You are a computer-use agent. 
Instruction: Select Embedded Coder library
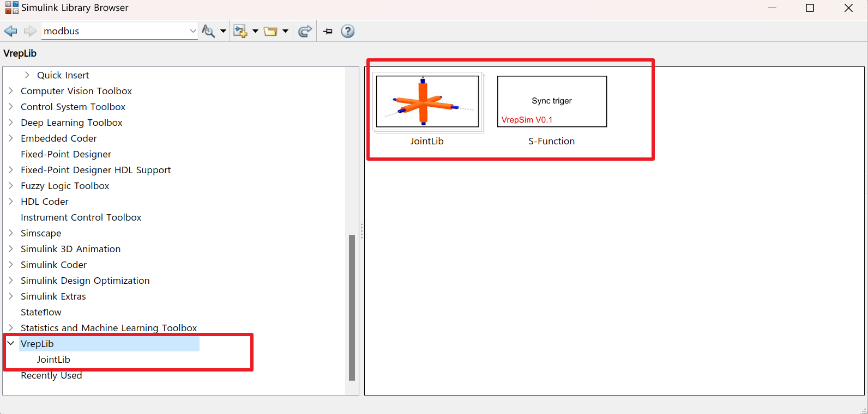(59, 138)
